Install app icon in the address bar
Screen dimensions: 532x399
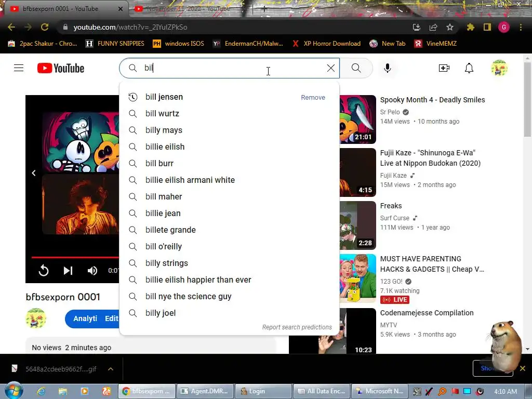(x=417, y=27)
